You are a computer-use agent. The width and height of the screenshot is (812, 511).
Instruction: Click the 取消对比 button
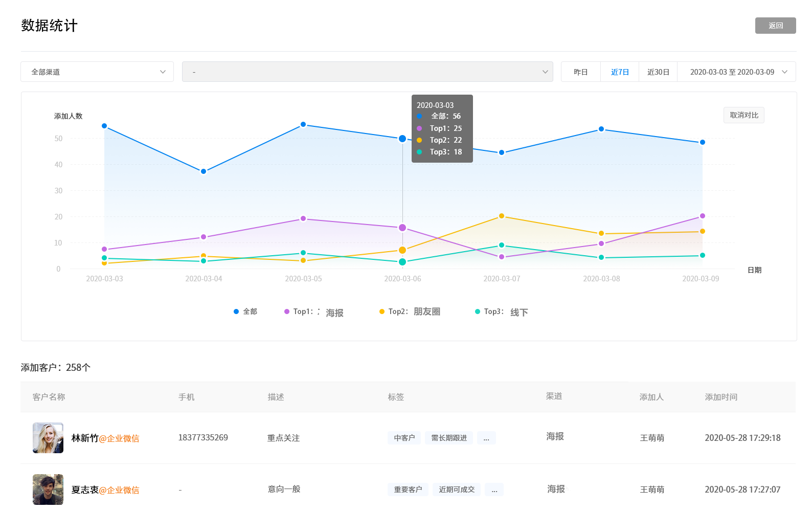coord(743,115)
